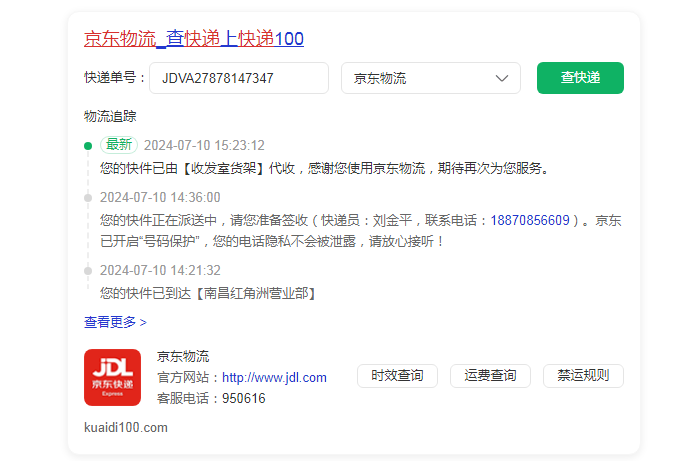
Task: Click the kuaidi100.com source text
Action: pyautogui.click(x=126, y=428)
